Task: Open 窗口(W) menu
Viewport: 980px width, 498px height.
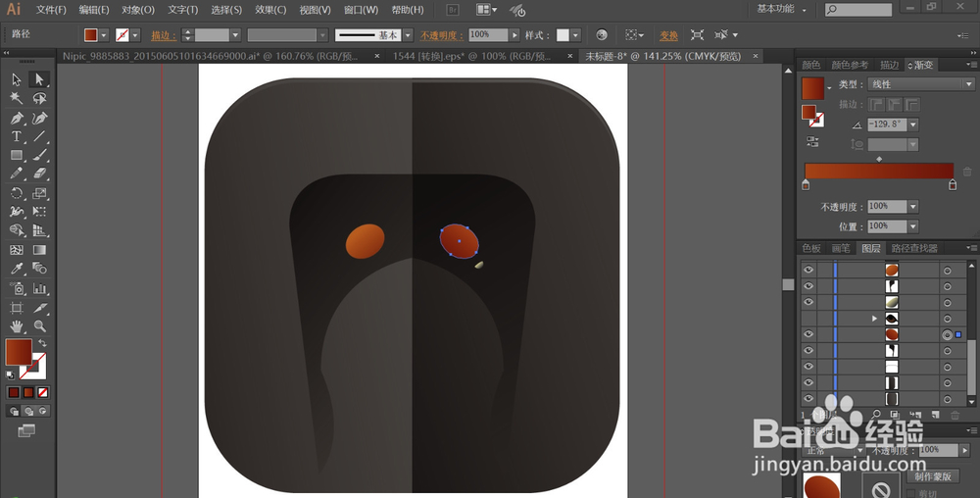Action: [x=361, y=10]
